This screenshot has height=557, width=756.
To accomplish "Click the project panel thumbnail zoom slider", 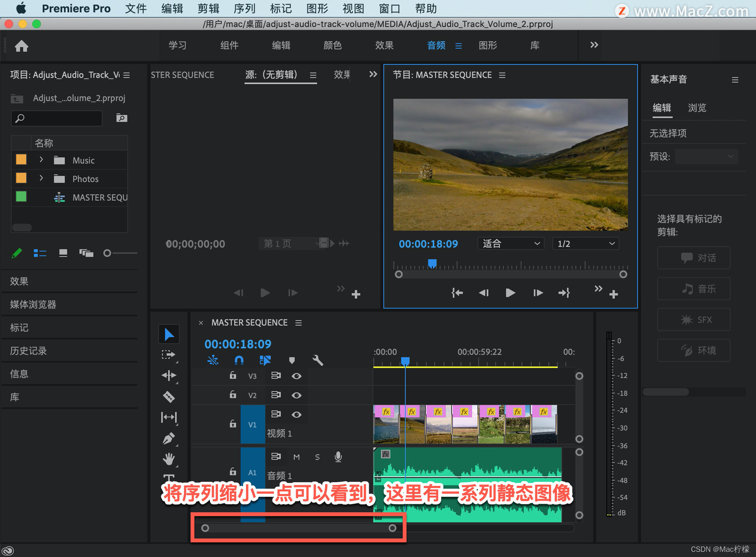I will [107, 253].
